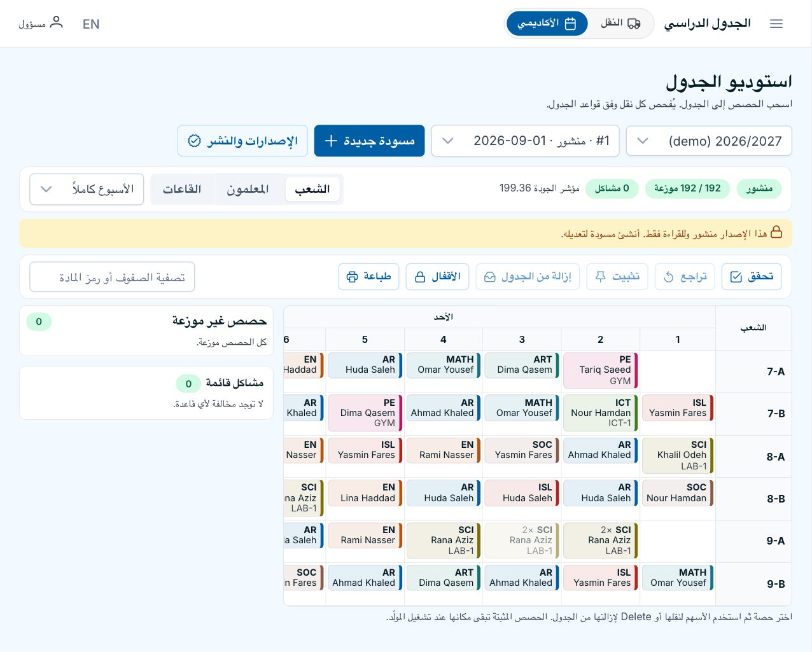This screenshot has width=812, height=652.
Task: Open the الأسبوع كاملاً week dropdown
Action: point(87,189)
